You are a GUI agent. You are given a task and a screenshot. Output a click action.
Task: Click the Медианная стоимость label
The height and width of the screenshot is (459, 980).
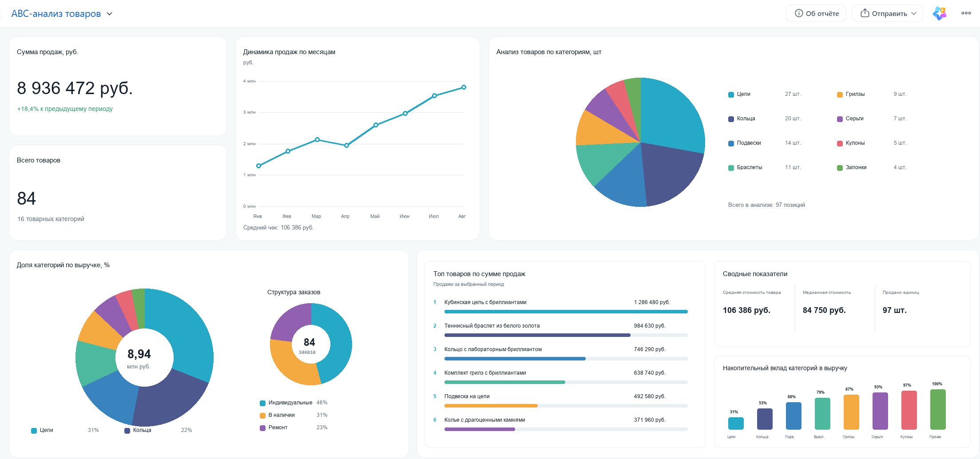tap(826, 293)
